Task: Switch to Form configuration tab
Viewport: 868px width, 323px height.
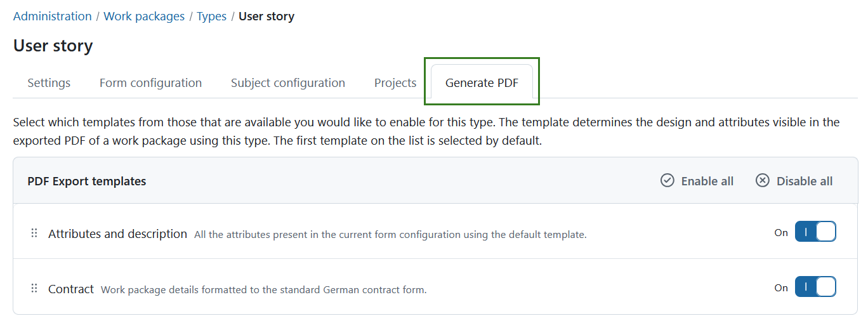Action: click(x=150, y=83)
